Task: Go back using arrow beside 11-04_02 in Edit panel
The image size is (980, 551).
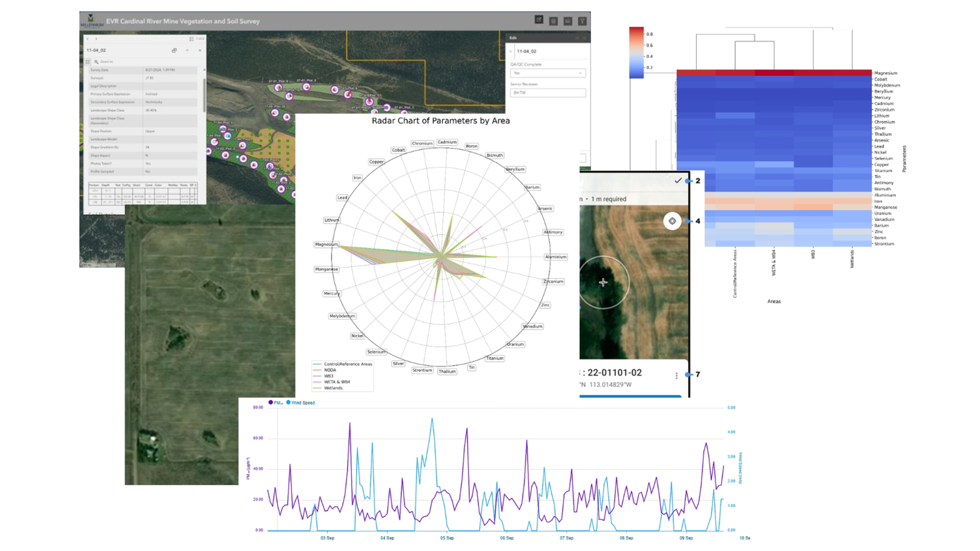Action: 511,52
